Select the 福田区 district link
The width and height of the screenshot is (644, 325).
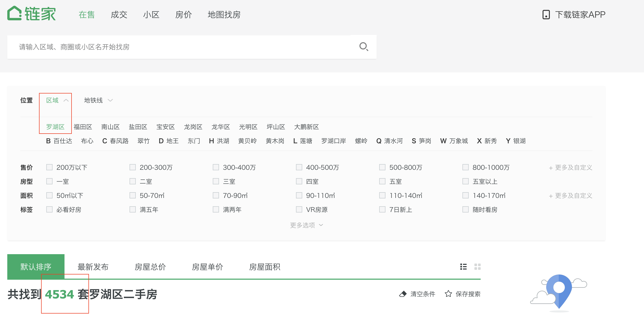[x=83, y=127]
